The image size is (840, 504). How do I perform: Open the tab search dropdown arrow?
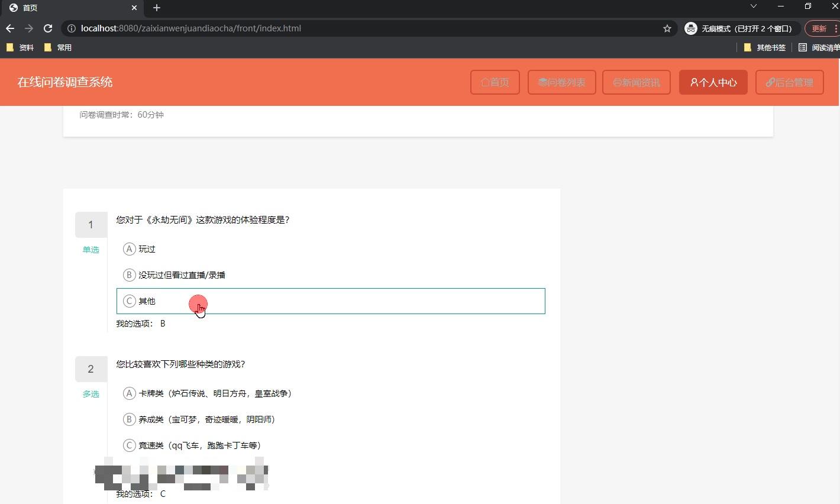(x=754, y=6)
